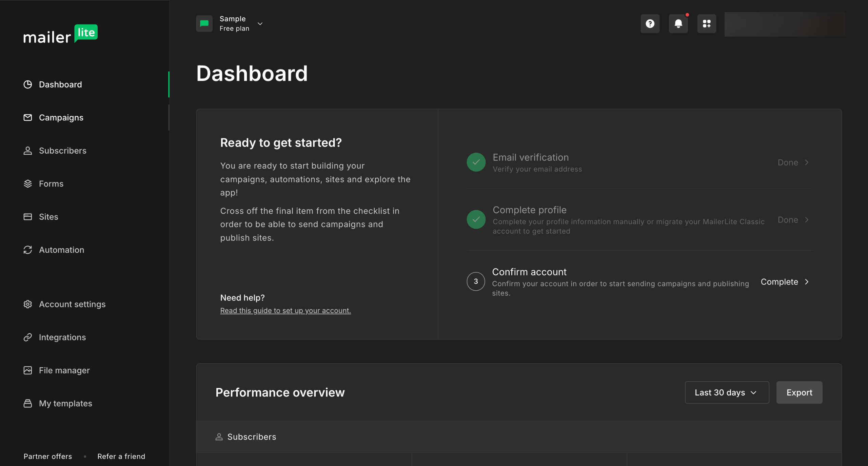The image size is (868, 466).
Task: Click the Refer a friend link
Action: [x=121, y=457]
